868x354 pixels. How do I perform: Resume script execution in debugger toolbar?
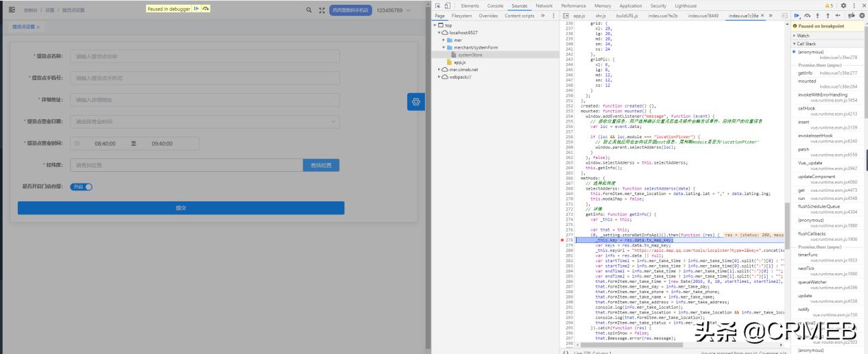797,15
